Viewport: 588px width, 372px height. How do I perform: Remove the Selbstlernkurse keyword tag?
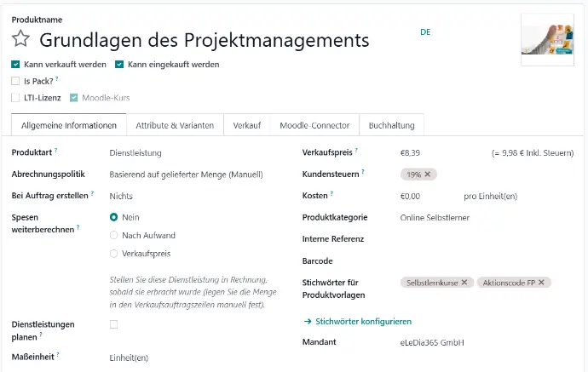point(464,283)
